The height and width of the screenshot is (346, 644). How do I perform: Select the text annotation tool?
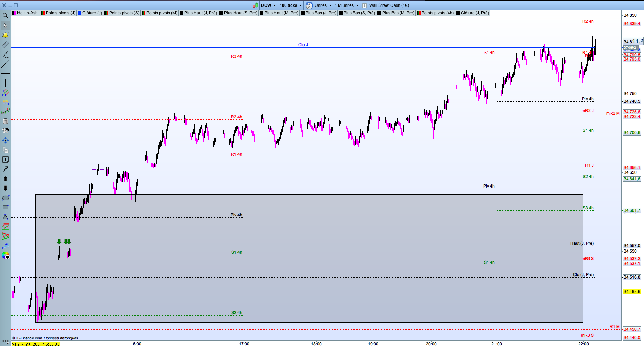coord(5,159)
